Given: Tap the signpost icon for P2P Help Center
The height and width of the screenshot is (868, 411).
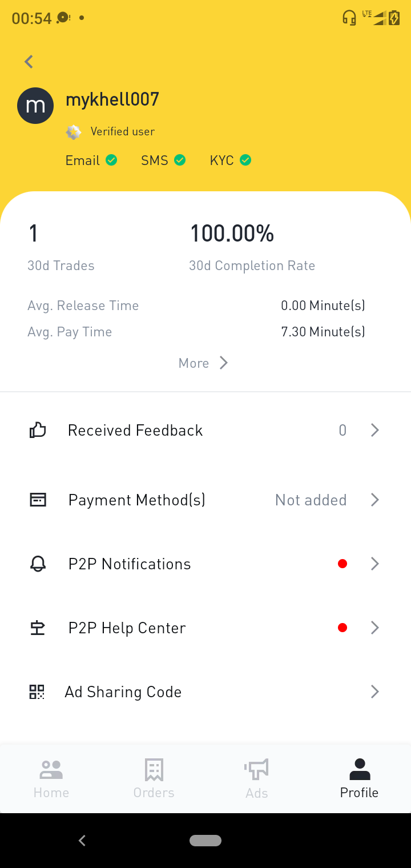Looking at the screenshot, I should tap(38, 628).
